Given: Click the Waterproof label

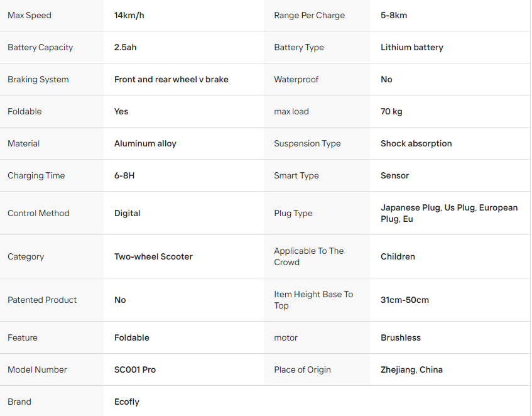Looking at the screenshot, I should pyautogui.click(x=296, y=79).
